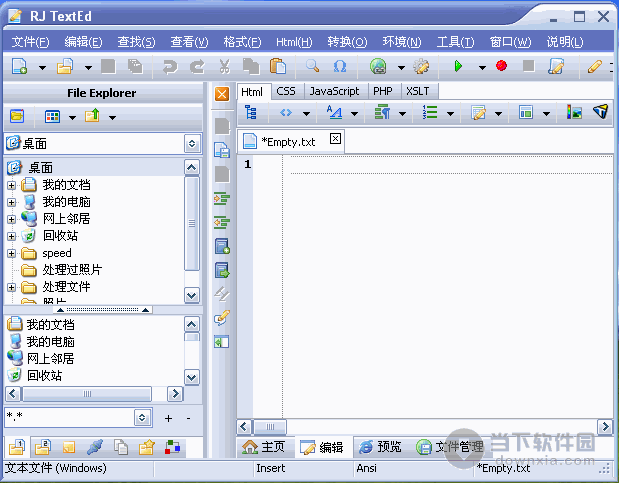Click the Paste clipboard icon
Viewport: 619px width, 483px height.
(278, 66)
